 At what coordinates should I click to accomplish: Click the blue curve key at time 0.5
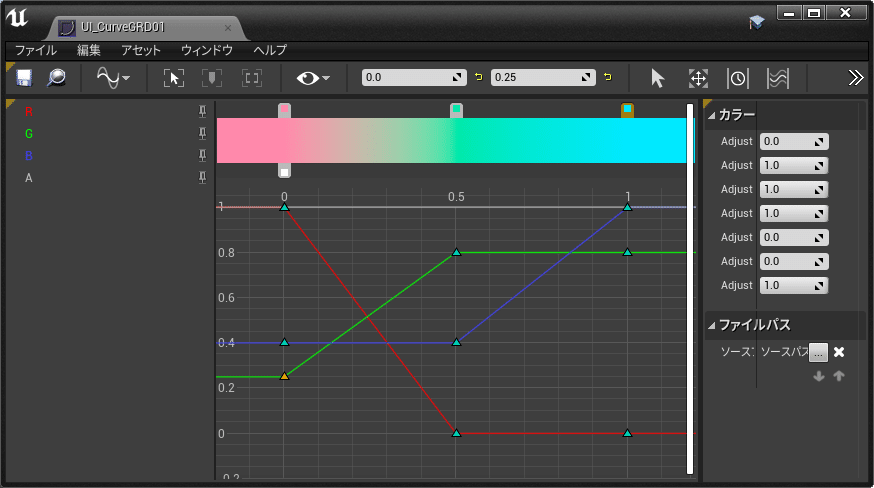click(456, 342)
